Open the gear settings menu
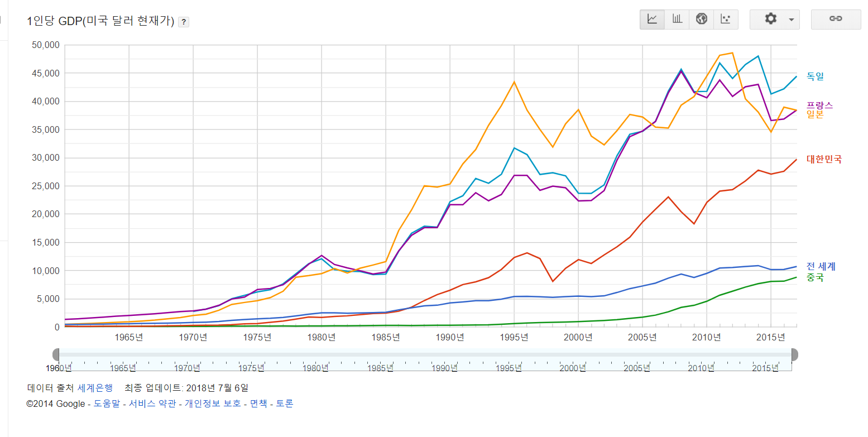The image size is (868, 437). coord(774,19)
